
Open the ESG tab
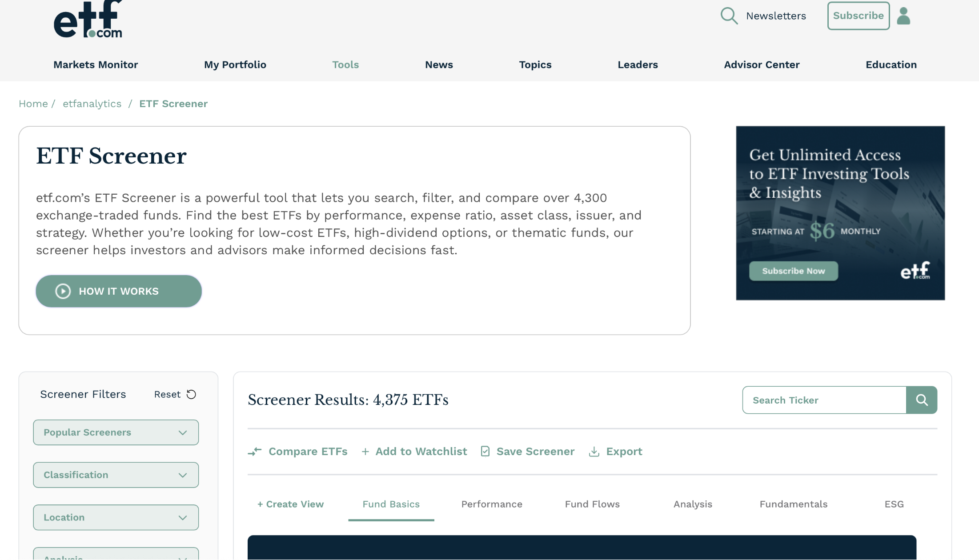[894, 504]
